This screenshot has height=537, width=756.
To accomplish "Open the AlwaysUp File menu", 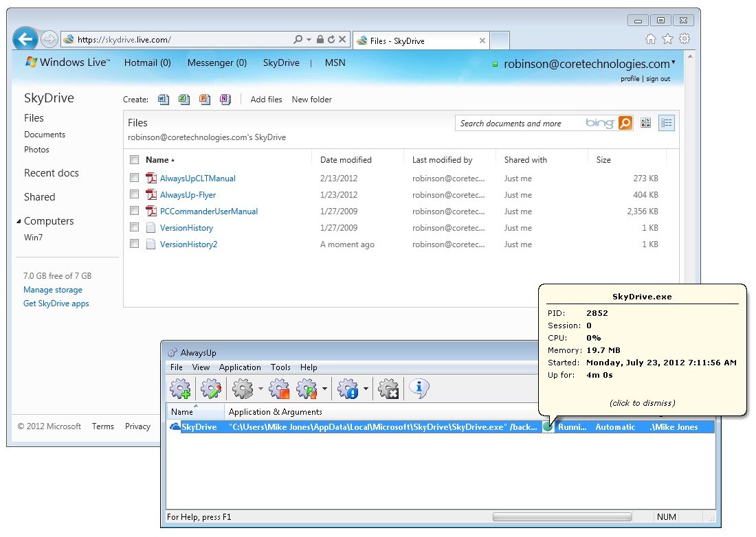I will [177, 367].
